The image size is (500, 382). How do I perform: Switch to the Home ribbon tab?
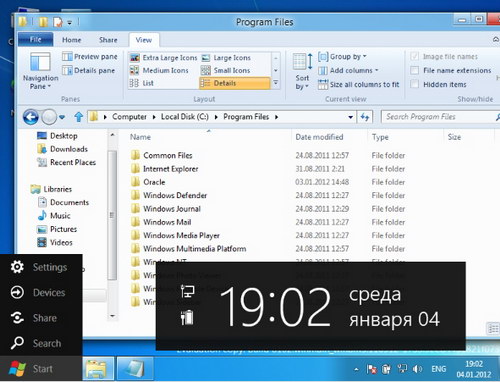[71, 40]
